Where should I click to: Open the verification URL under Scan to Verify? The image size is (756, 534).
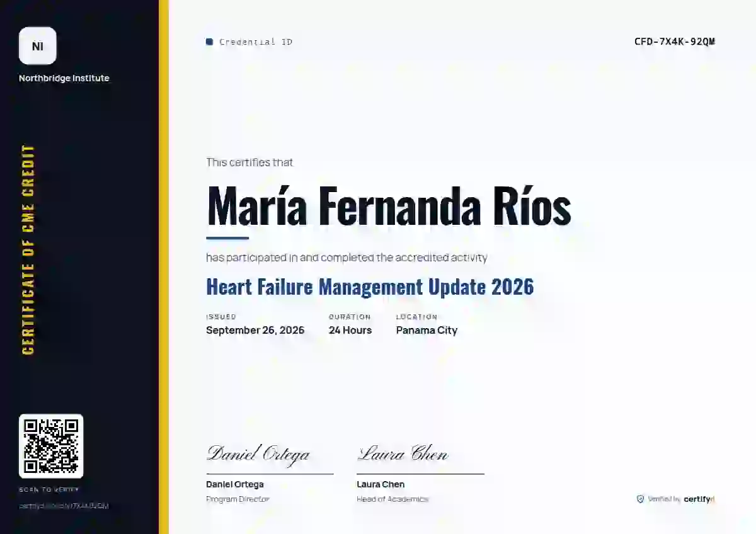(x=64, y=506)
